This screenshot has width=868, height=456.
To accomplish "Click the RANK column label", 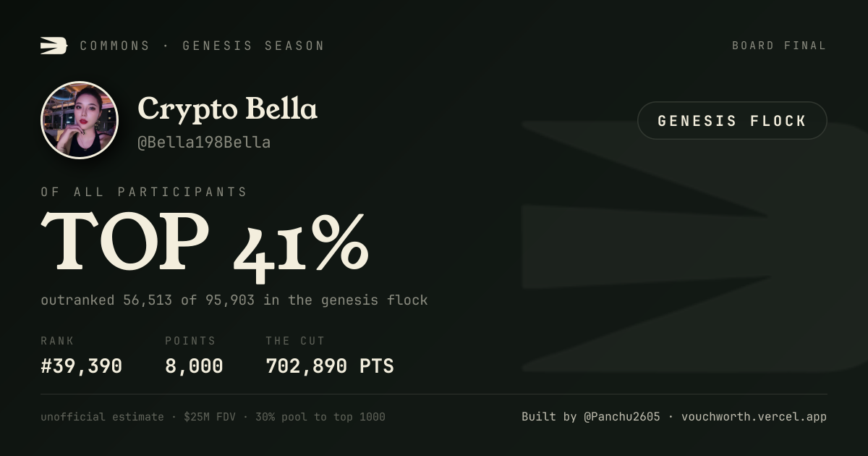I will coord(57,341).
